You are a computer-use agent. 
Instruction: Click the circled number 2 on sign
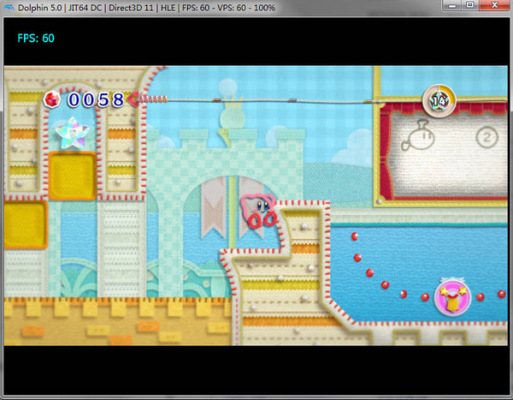click(487, 137)
